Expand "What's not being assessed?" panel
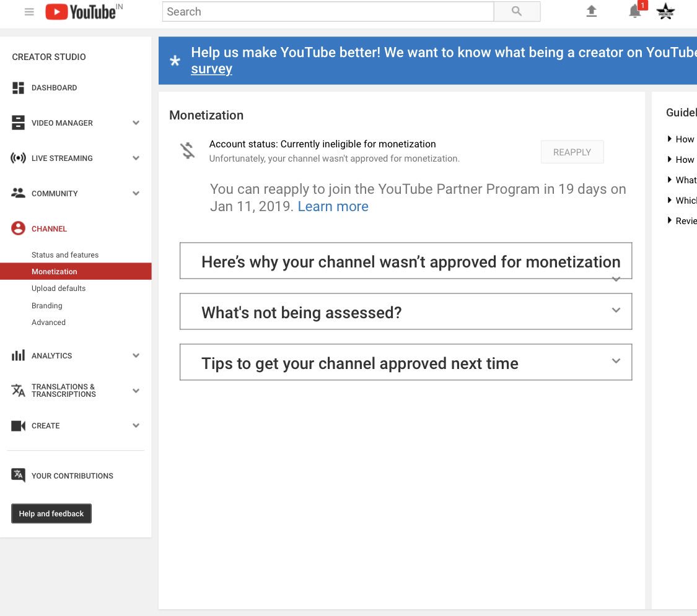 tap(406, 311)
